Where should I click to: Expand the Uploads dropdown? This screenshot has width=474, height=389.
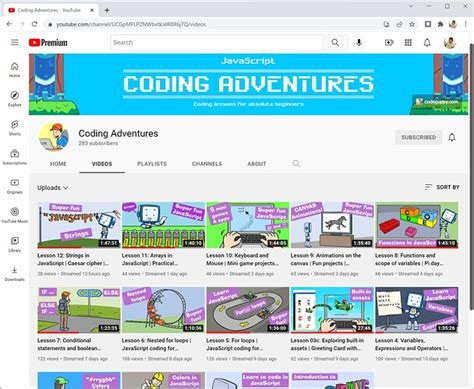(52, 188)
